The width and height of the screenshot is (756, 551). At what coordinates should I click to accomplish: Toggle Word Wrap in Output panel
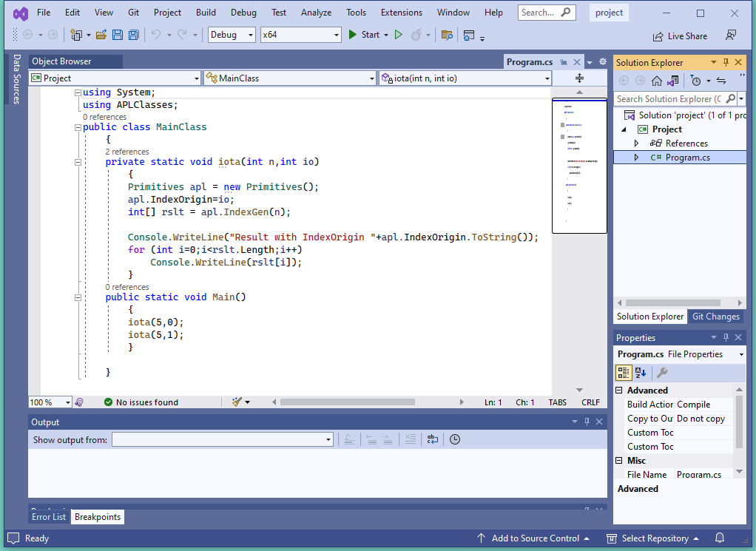point(432,439)
